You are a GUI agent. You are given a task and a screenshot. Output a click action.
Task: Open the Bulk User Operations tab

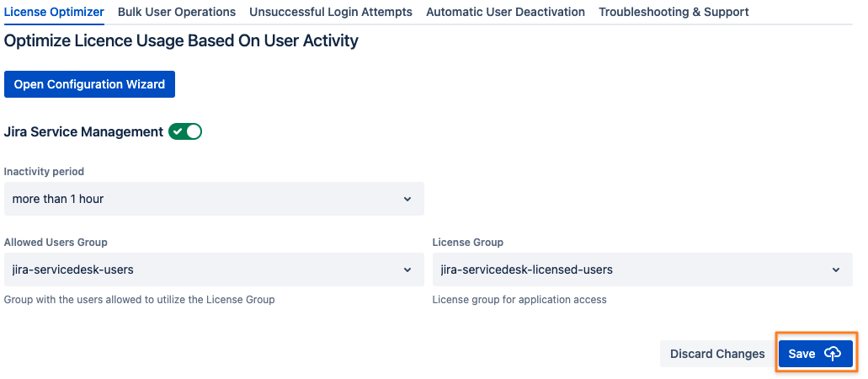coord(177,12)
